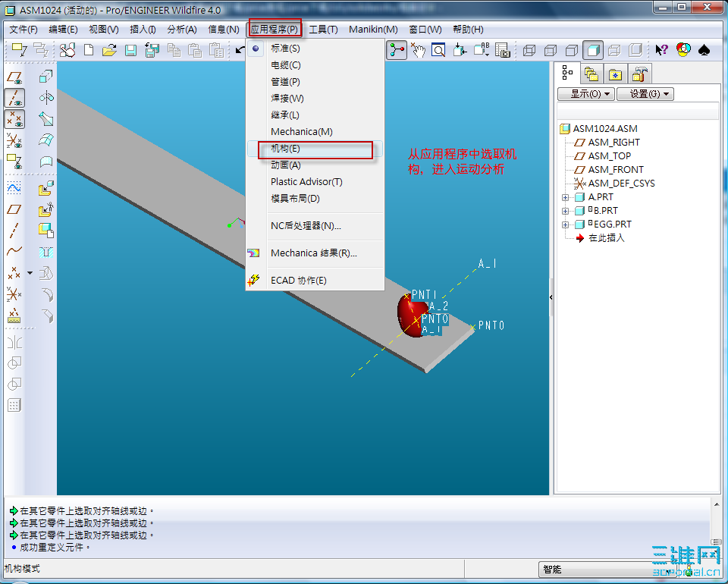Create a datum plane with left toolbar
Viewport: 728px width, 584px height.
[14, 209]
